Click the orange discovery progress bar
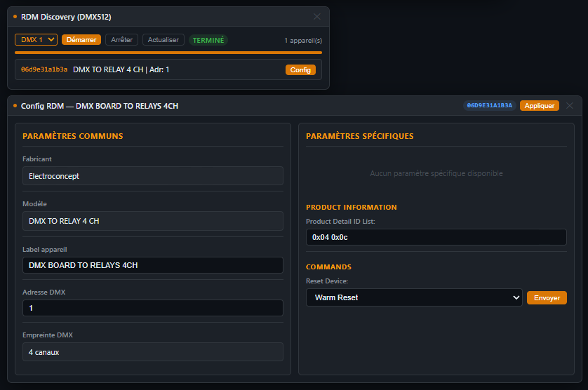Viewport: 588px width, 390px height. pos(168,53)
